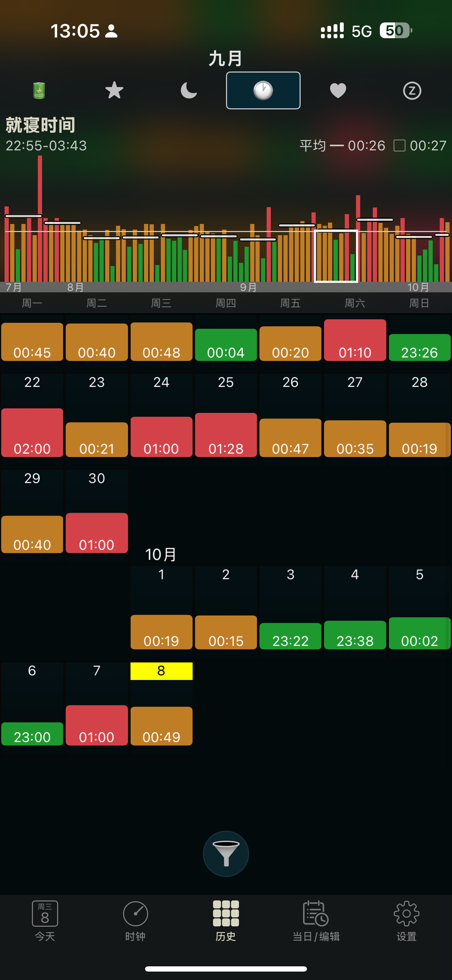Open the 00:45 bedtime entry
This screenshot has width=452, height=980.
pos(32,342)
